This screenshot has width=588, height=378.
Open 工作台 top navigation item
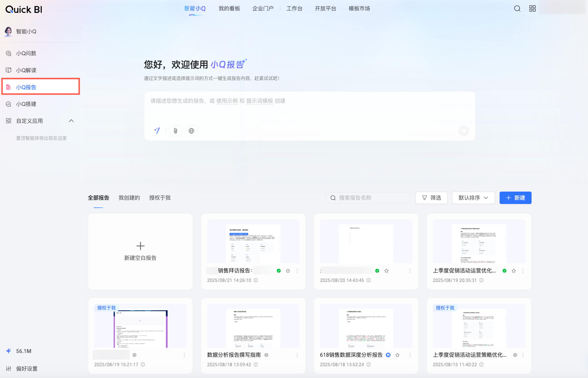pyautogui.click(x=294, y=9)
